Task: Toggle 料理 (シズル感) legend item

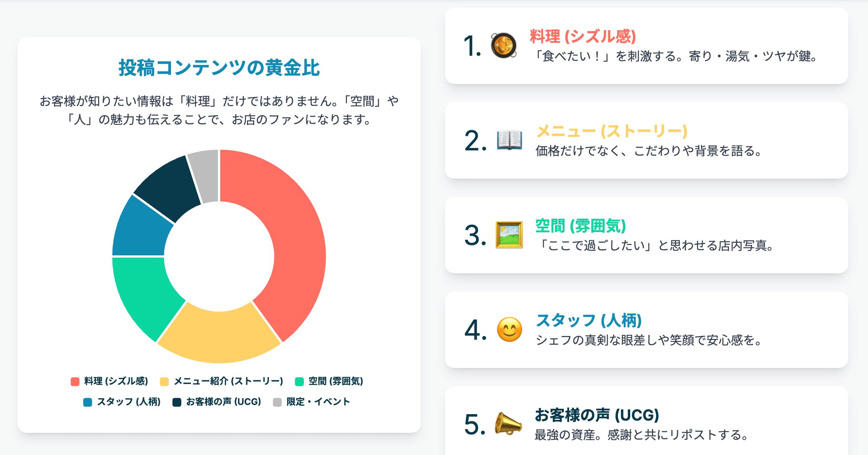Action: point(109,381)
